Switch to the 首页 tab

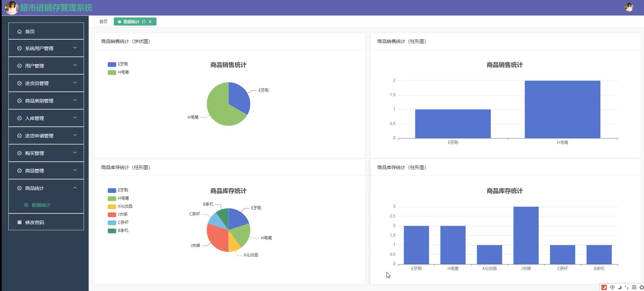(x=103, y=22)
